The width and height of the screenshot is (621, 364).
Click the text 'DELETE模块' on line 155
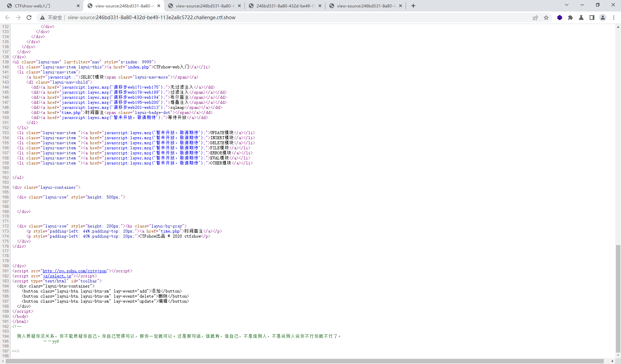point(222,143)
